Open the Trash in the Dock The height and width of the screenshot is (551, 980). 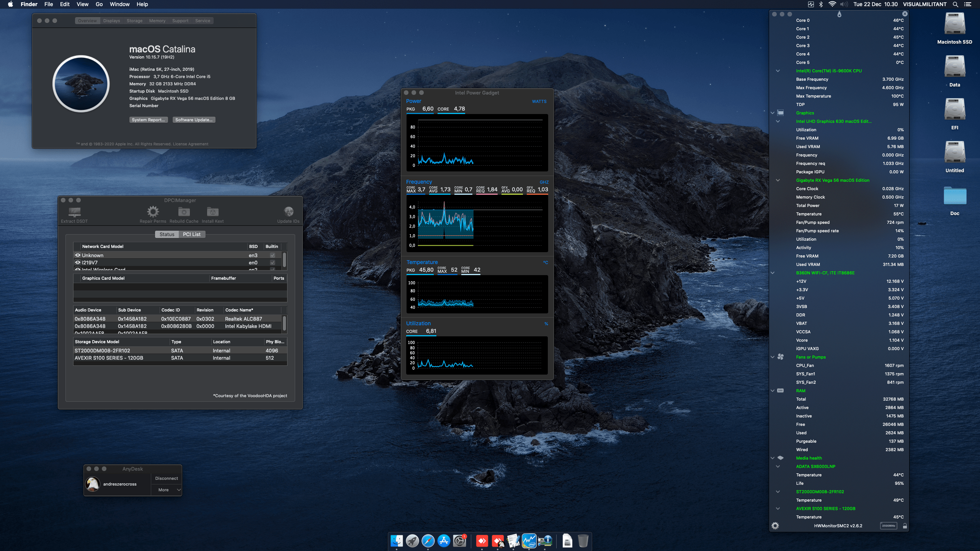(583, 541)
